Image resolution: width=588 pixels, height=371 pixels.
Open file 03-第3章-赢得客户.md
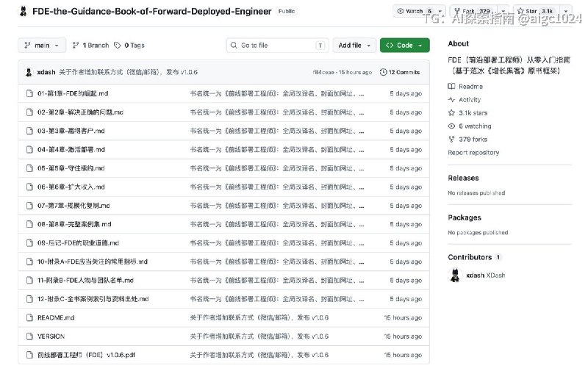(x=71, y=131)
